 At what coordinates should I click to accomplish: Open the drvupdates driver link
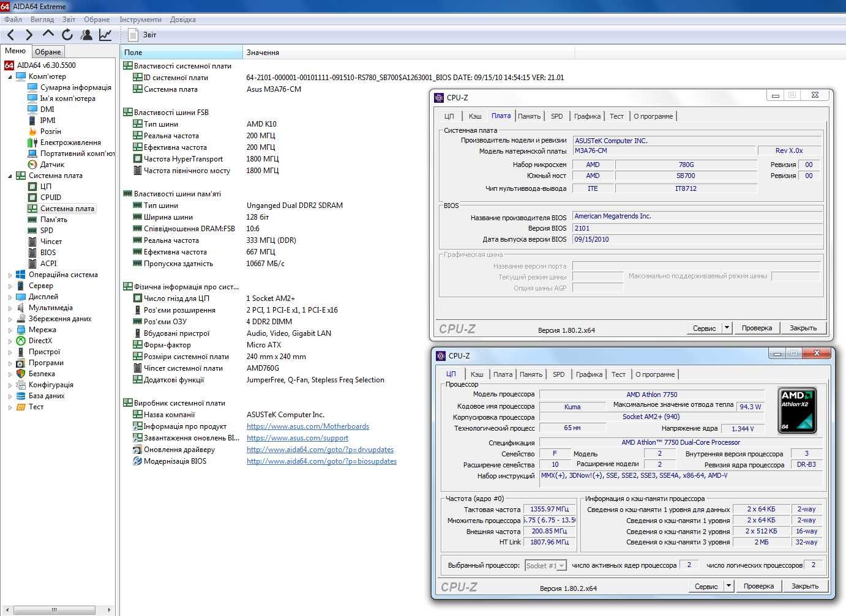[x=320, y=450]
